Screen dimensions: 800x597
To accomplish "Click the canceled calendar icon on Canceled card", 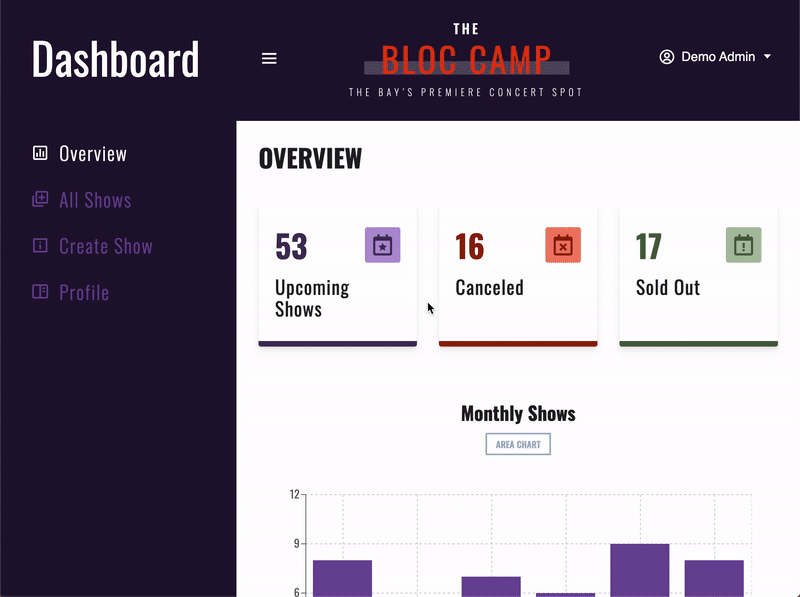I will 563,245.
